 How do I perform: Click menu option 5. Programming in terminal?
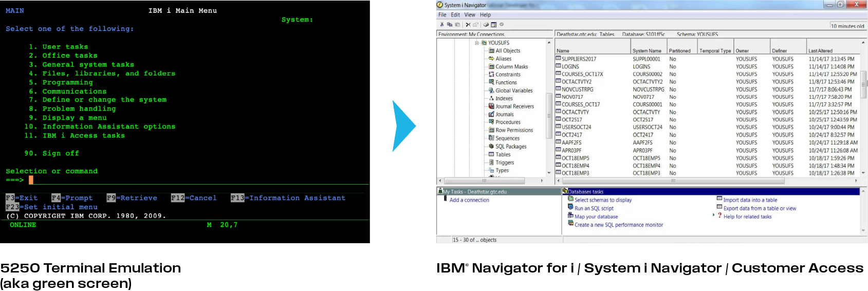pyautogui.click(x=61, y=82)
